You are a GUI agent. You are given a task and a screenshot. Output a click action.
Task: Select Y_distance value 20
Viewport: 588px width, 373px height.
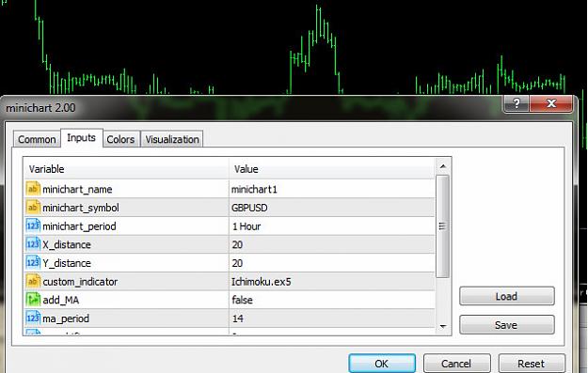pyautogui.click(x=332, y=263)
